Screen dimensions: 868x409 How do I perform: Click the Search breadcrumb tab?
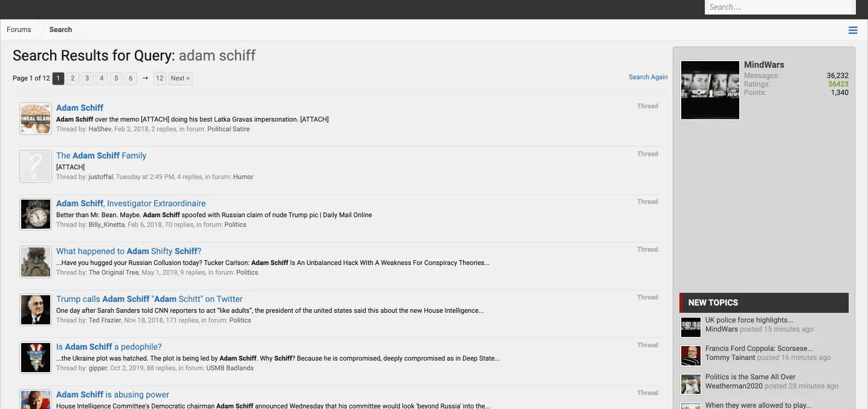60,30
